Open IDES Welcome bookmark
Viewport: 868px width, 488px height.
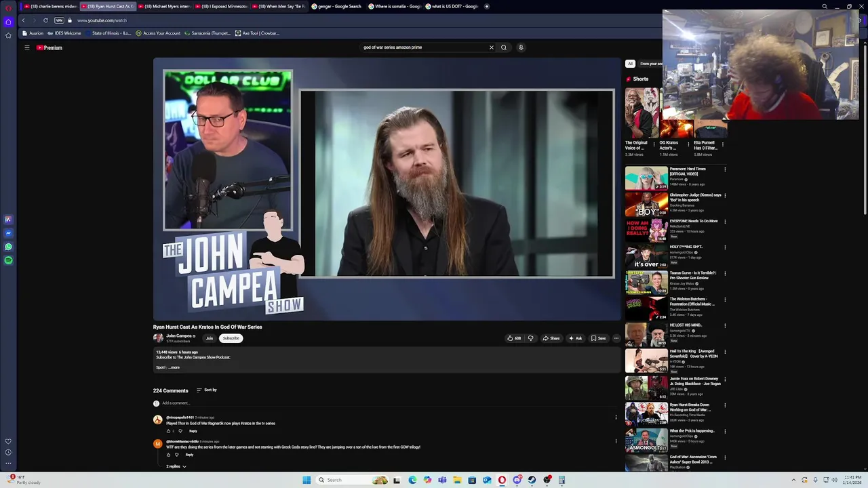click(x=65, y=33)
